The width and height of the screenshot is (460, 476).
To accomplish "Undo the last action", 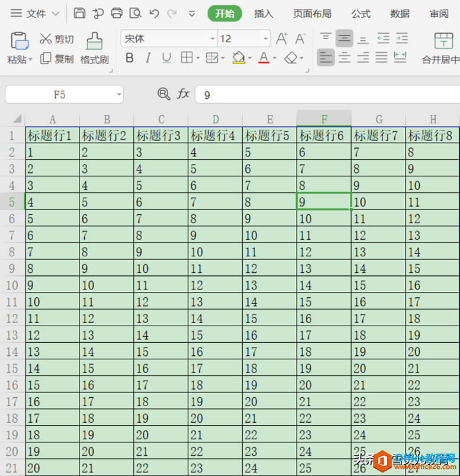I will [155, 14].
